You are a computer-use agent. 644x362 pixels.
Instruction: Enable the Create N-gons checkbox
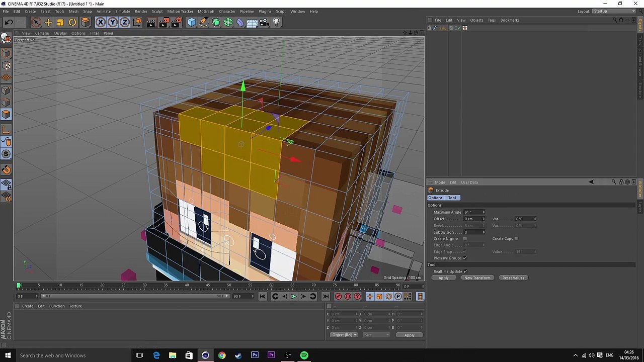pos(465,239)
